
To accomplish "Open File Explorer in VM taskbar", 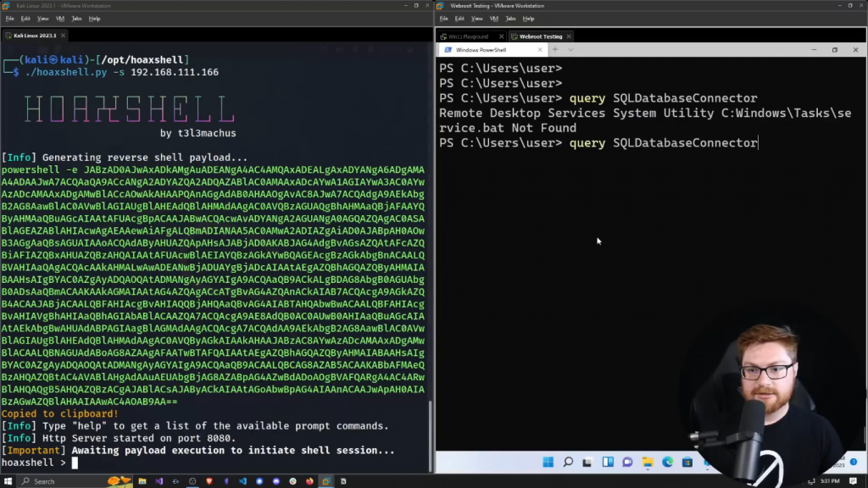I will 648,462.
